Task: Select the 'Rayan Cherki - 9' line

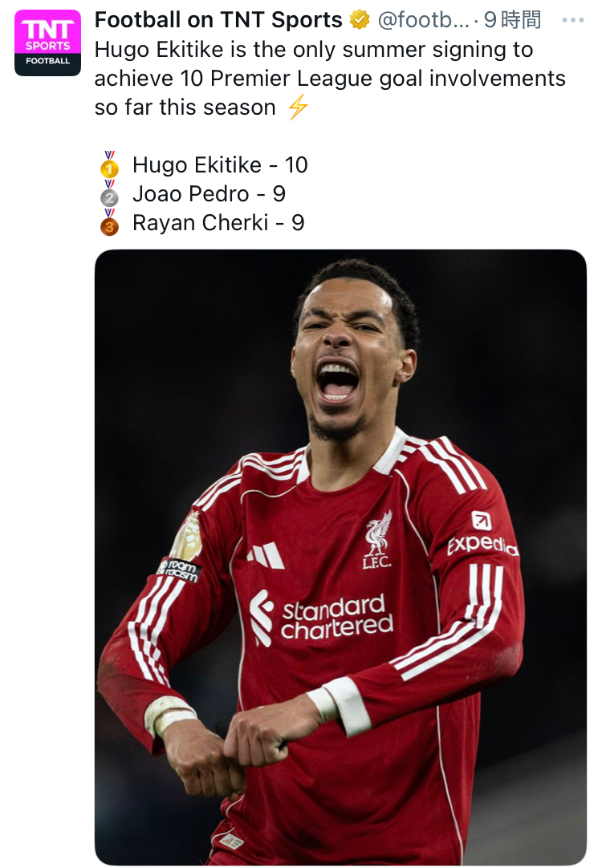Action: coord(218,223)
